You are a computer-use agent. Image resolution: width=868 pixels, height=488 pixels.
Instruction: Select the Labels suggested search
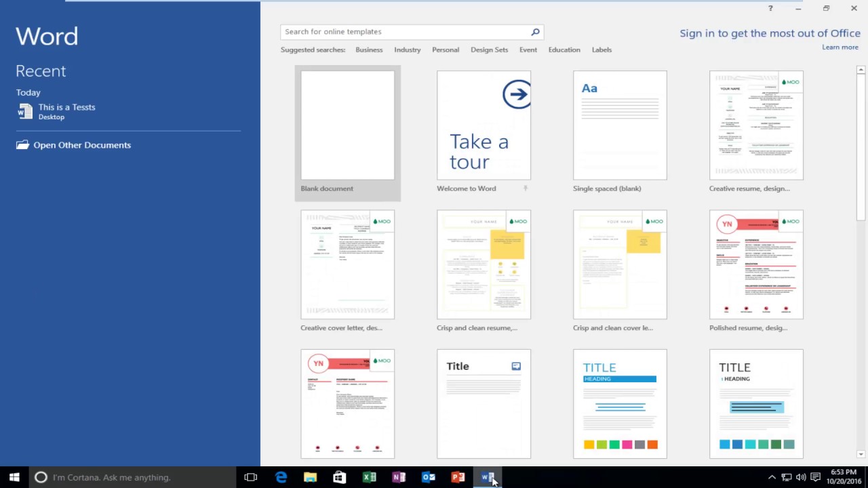point(601,49)
